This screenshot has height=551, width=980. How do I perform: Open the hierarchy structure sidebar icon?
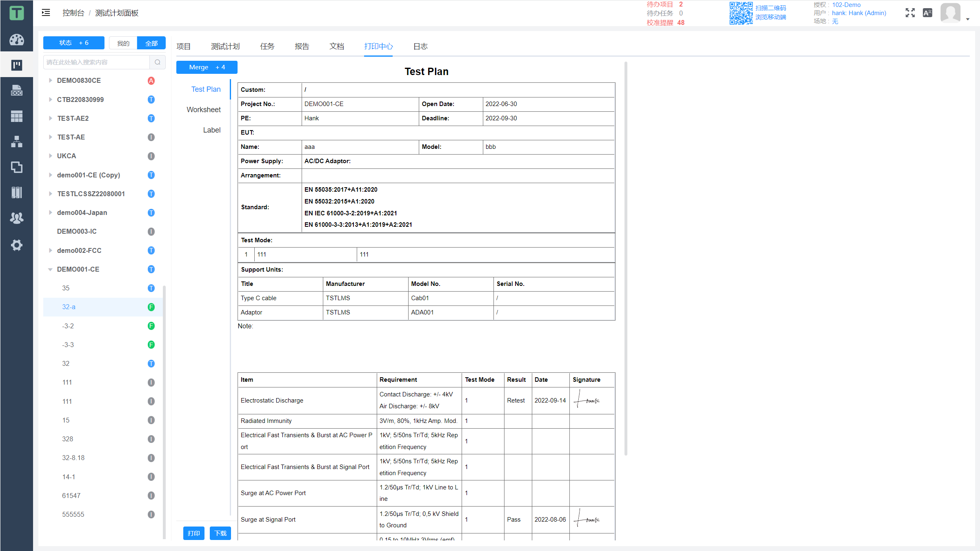[x=16, y=142]
